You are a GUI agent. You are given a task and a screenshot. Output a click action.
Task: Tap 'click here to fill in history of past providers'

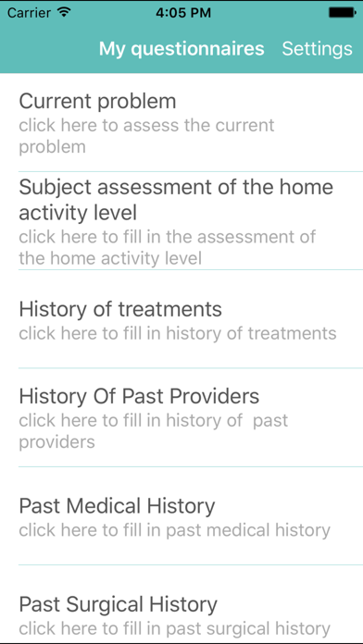154,431
